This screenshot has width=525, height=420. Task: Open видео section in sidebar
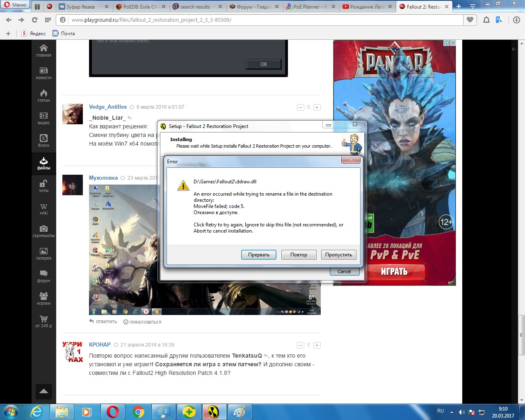(x=43, y=119)
